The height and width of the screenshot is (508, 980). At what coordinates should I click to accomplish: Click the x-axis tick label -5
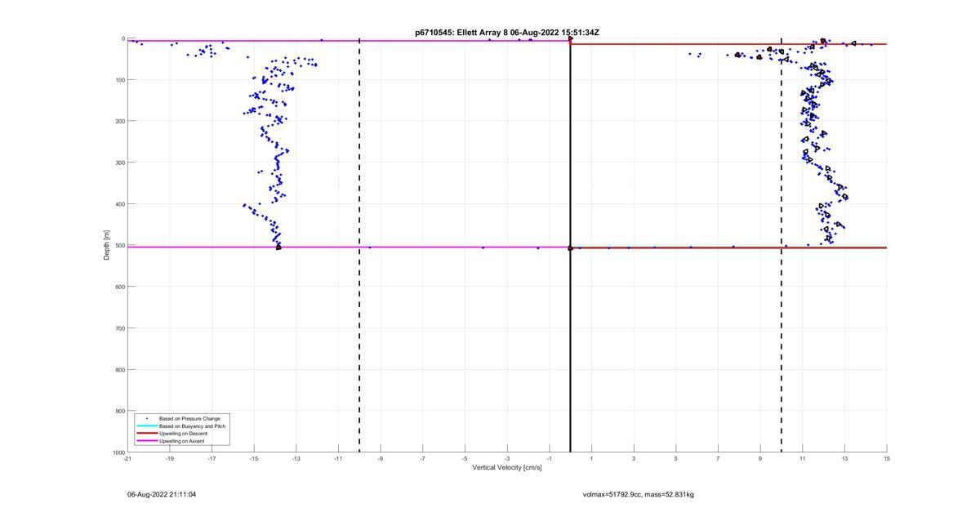point(465,459)
